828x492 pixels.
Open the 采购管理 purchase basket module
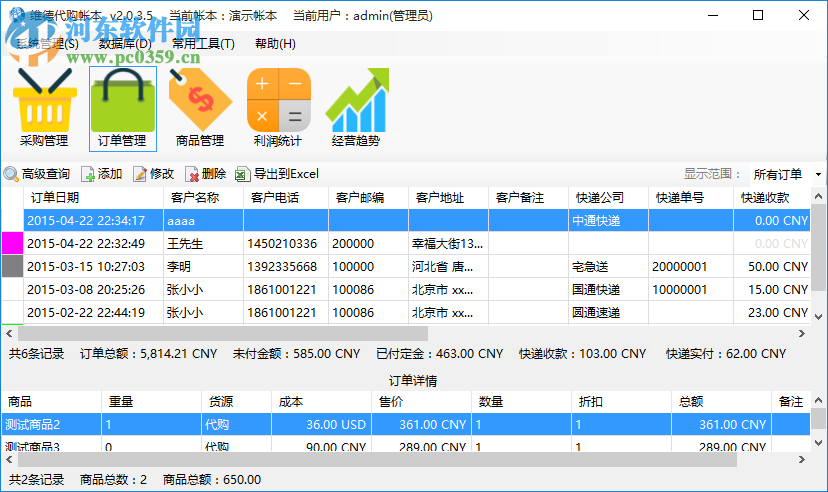pyautogui.click(x=44, y=108)
